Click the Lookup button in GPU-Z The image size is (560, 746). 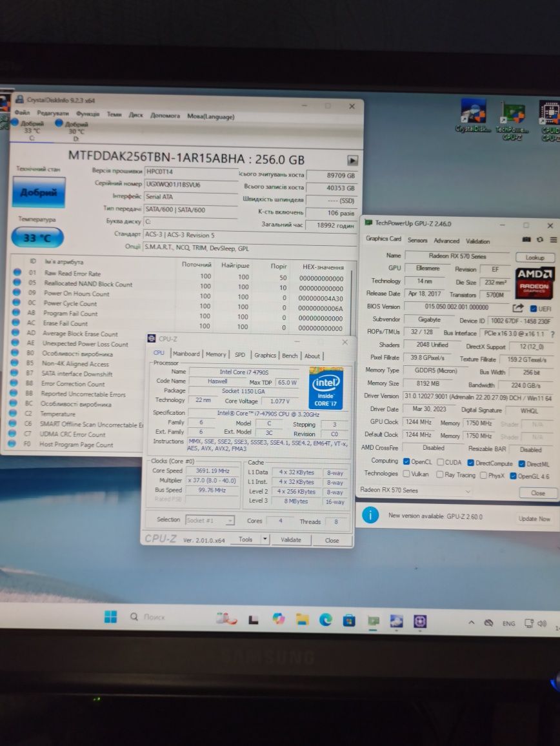coord(535,257)
